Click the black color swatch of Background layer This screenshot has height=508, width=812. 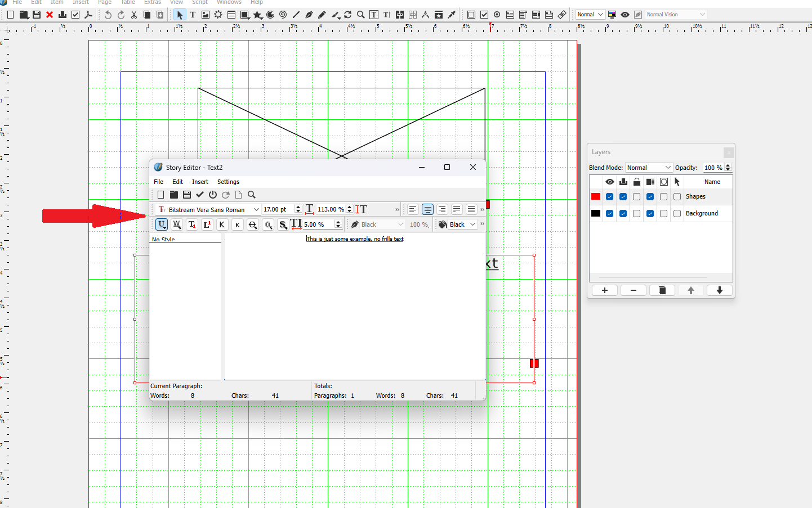[596, 214]
